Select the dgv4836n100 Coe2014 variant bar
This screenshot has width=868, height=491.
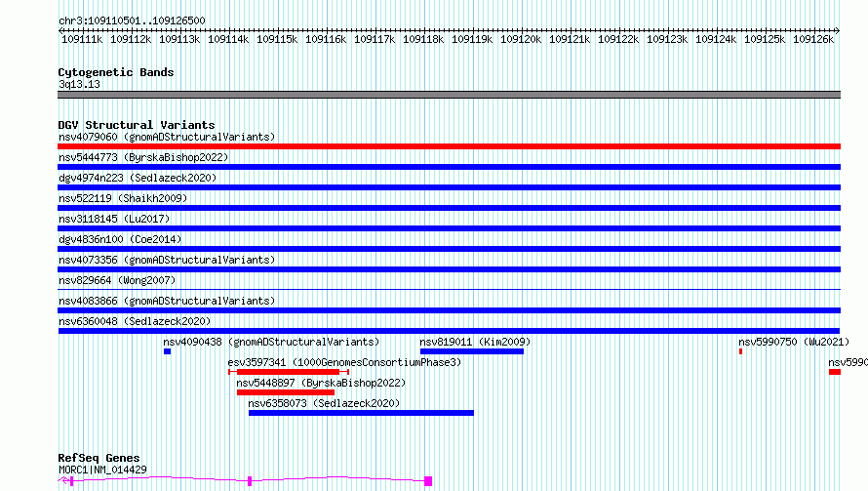coord(449,249)
